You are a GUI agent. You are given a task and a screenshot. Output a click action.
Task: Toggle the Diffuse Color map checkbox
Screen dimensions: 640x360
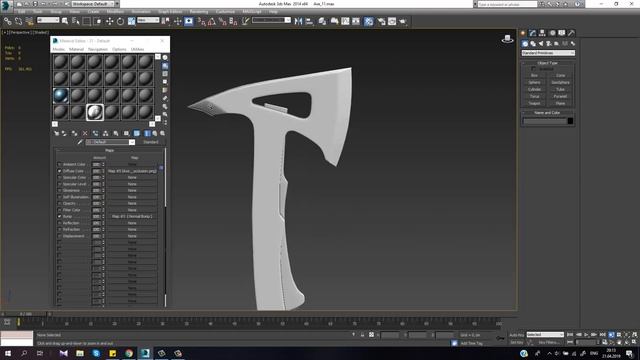point(60,171)
